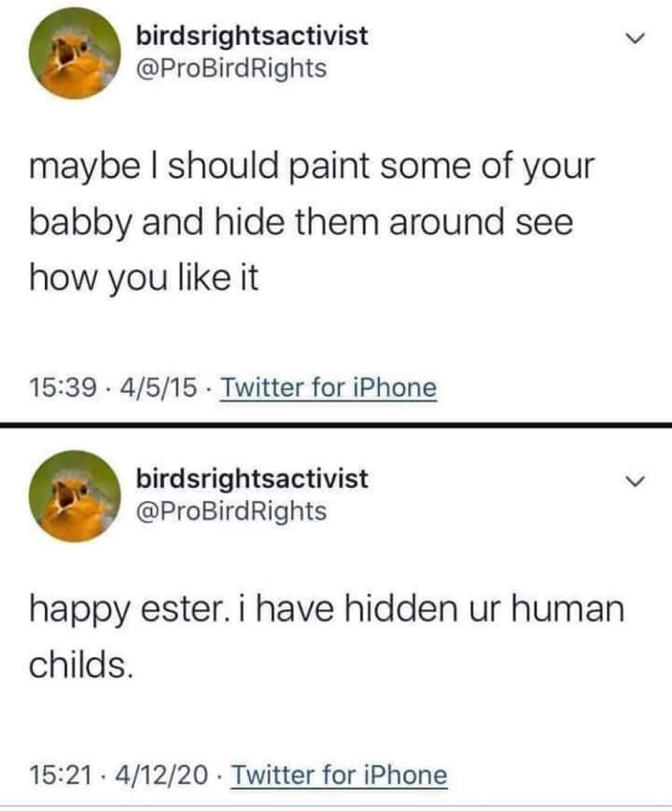The height and width of the screenshot is (811, 672).
Task: Click the 'maybe I should paint' line
Action: point(312,167)
